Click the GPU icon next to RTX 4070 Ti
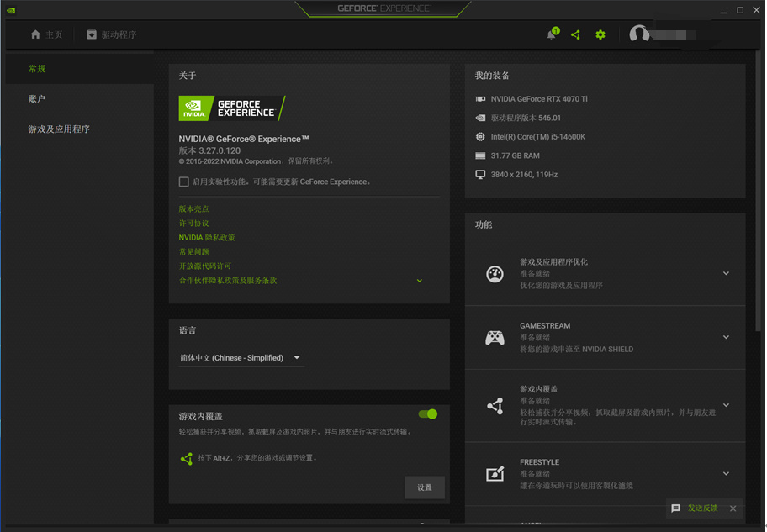 point(480,99)
